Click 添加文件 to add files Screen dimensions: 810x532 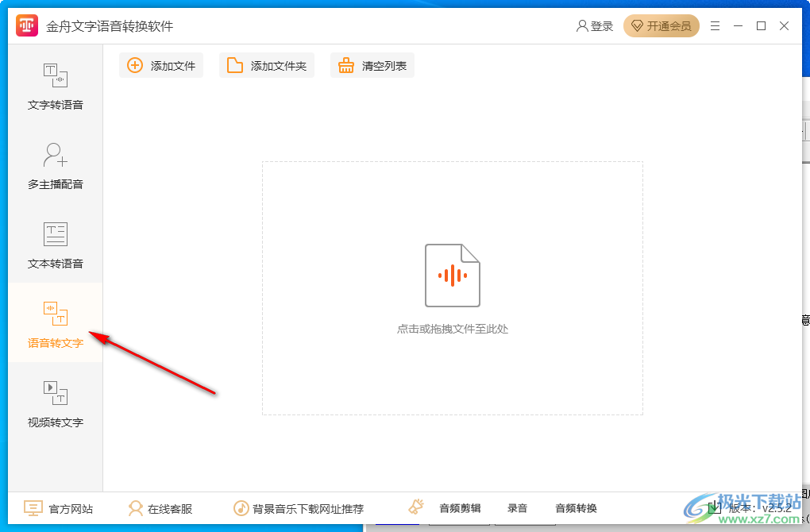click(161, 65)
